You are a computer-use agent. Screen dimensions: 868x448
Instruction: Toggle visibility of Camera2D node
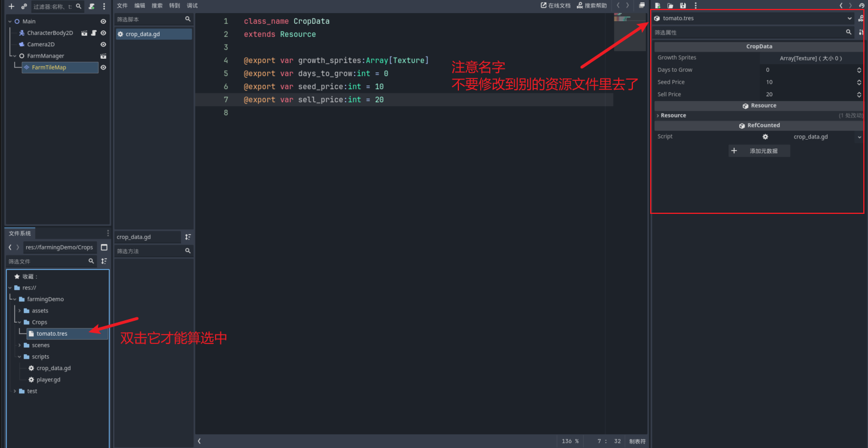tap(103, 45)
